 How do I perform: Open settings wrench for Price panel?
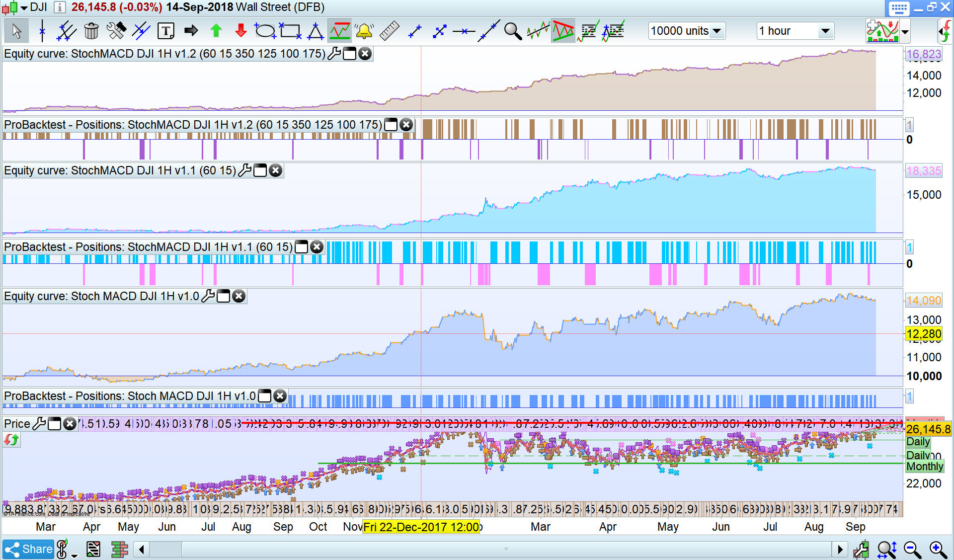tap(39, 424)
